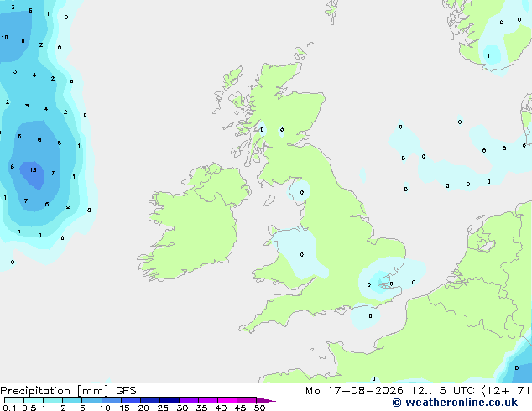This screenshot has height=411, width=532.
Task: Select the 20–25 mm legend swatch
Action: point(150,400)
